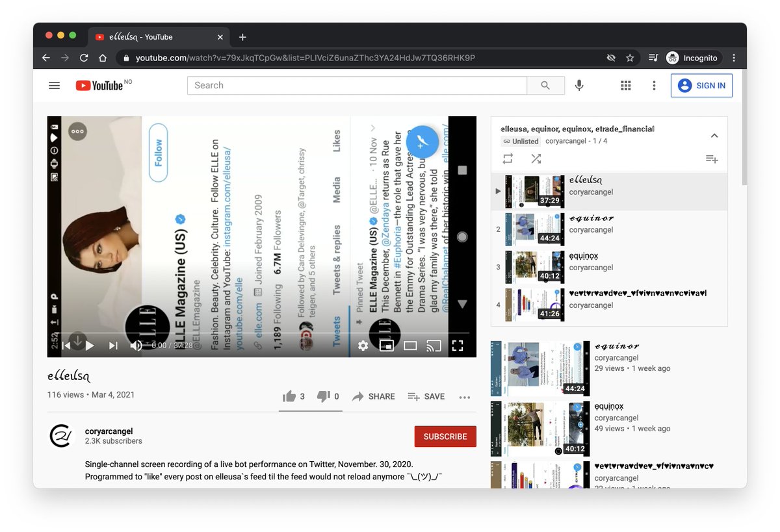This screenshot has width=780, height=532.
Task: Save the playlist with the add icon
Action: click(712, 158)
